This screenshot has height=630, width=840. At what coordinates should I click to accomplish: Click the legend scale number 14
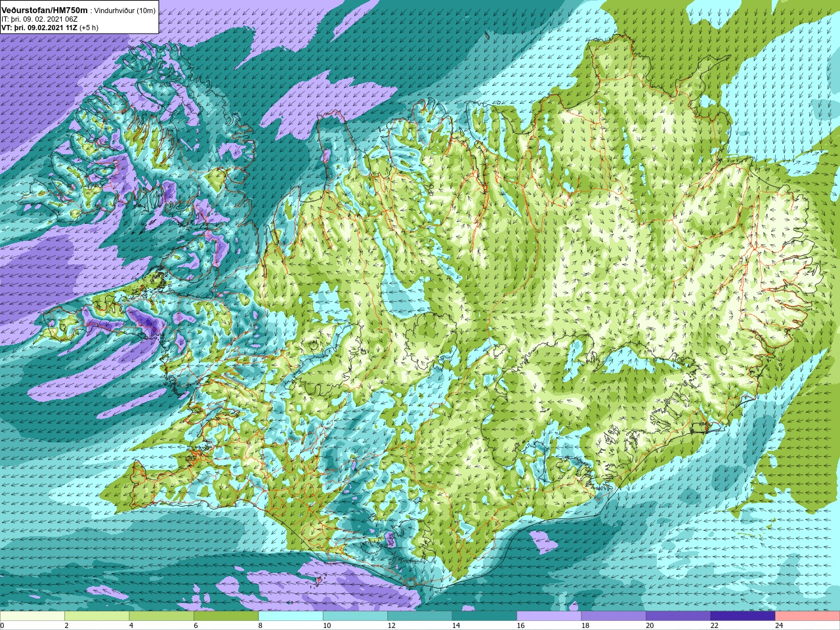455,625
